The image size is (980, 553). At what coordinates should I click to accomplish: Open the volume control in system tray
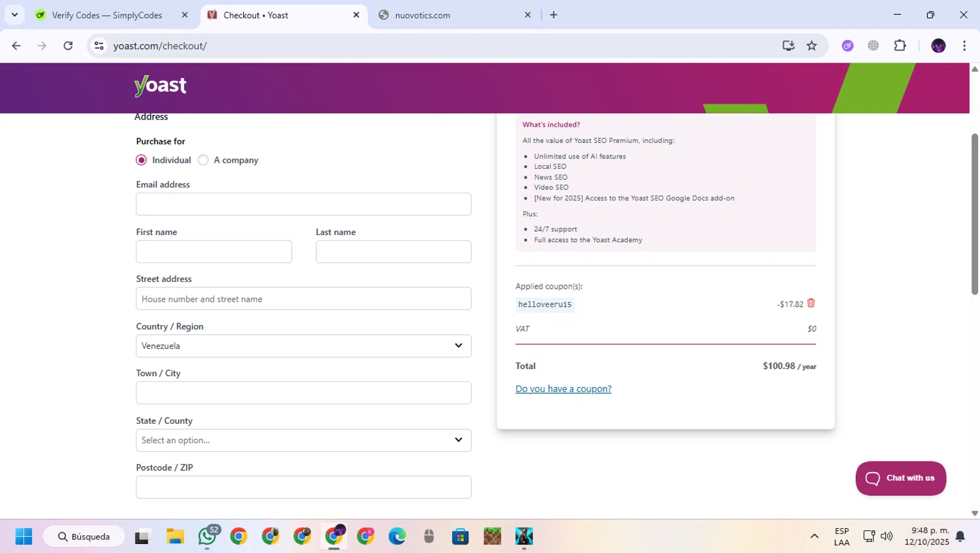tap(887, 536)
